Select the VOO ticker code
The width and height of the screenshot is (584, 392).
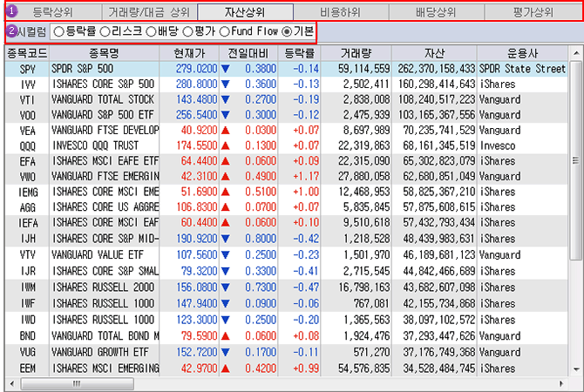pos(28,115)
